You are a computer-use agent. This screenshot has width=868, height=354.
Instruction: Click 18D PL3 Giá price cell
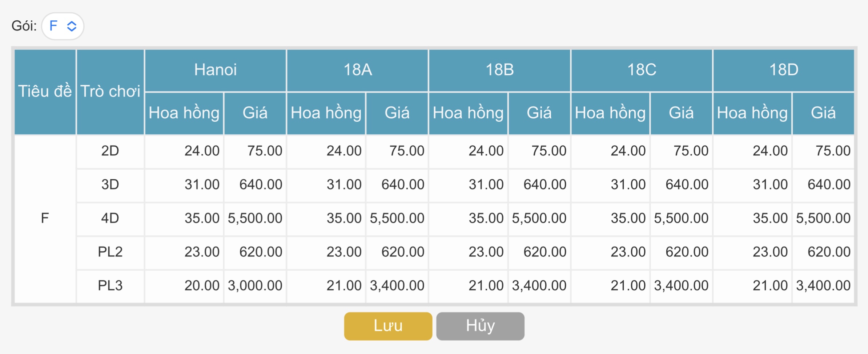[823, 286]
